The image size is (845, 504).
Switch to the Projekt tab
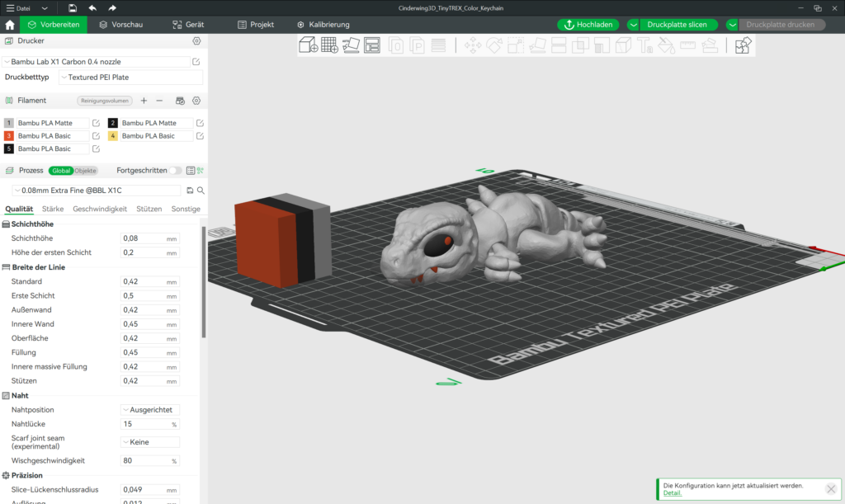(x=256, y=25)
